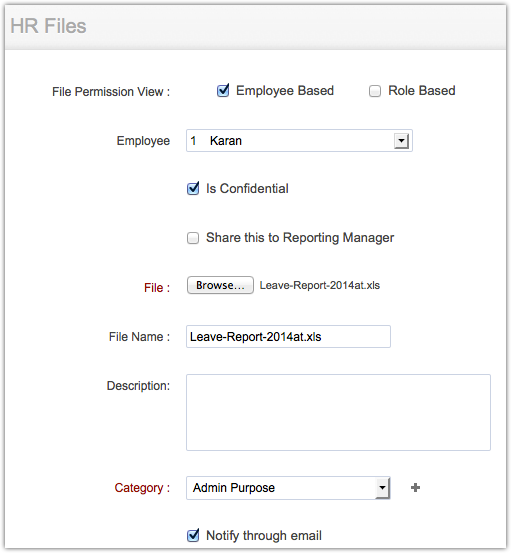Open the Employee dropdown arrow
511x553 pixels.
click(x=401, y=141)
